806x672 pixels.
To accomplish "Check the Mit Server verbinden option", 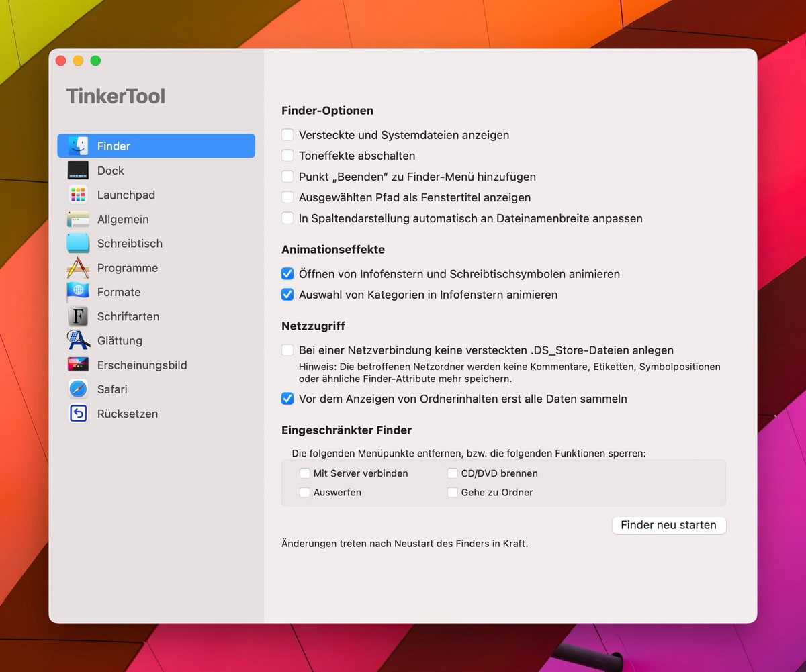I will (305, 473).
